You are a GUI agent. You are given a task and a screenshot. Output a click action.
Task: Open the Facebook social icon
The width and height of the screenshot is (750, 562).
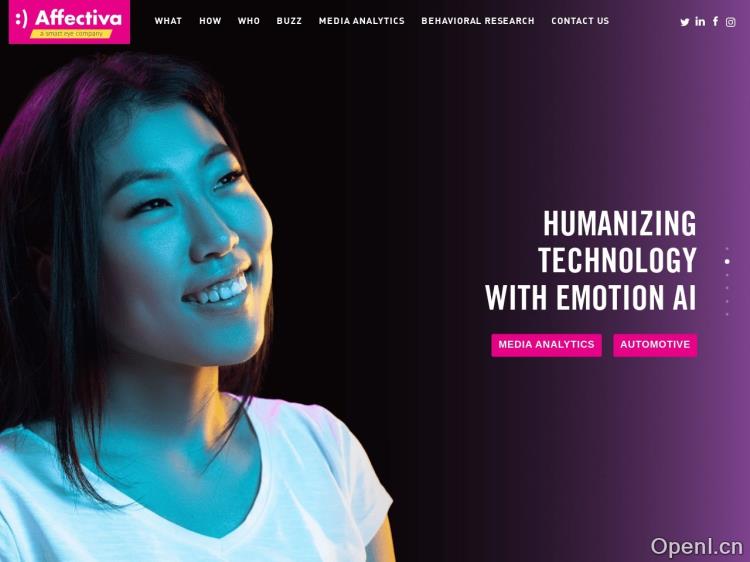(716, 22)
